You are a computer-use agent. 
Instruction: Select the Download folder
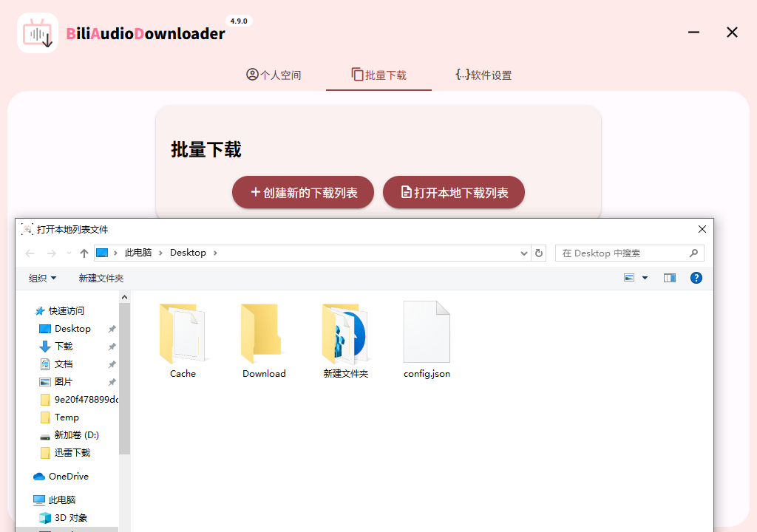(x=264, y=341)
